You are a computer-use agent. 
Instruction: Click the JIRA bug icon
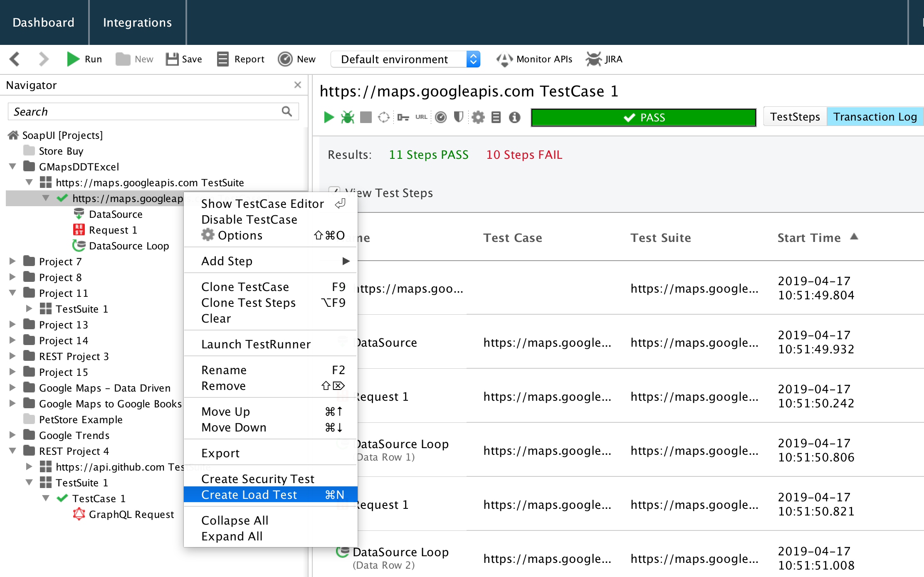594,59
